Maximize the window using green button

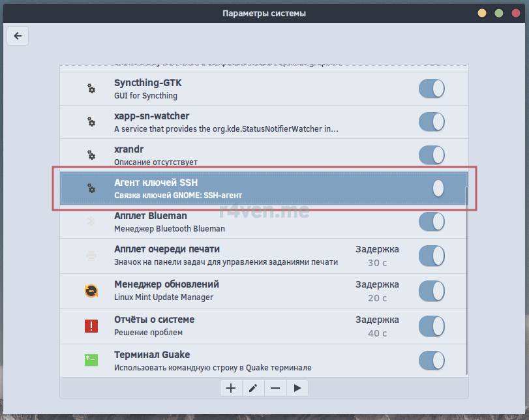click(499, 13)
